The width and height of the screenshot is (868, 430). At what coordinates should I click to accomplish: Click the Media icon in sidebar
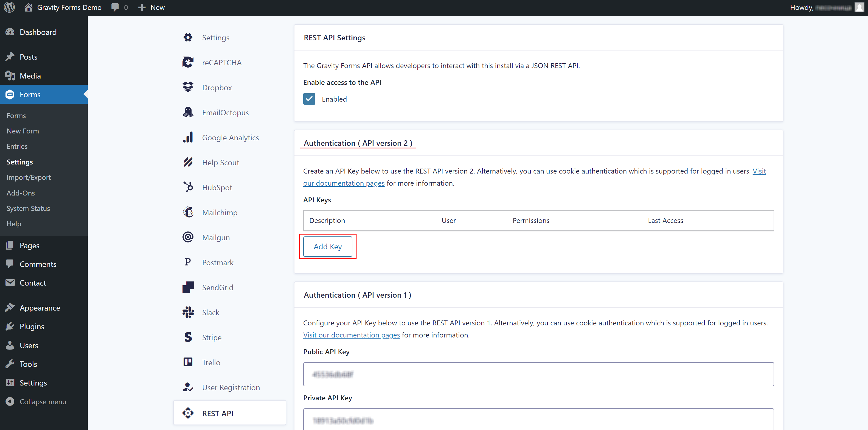10,76
